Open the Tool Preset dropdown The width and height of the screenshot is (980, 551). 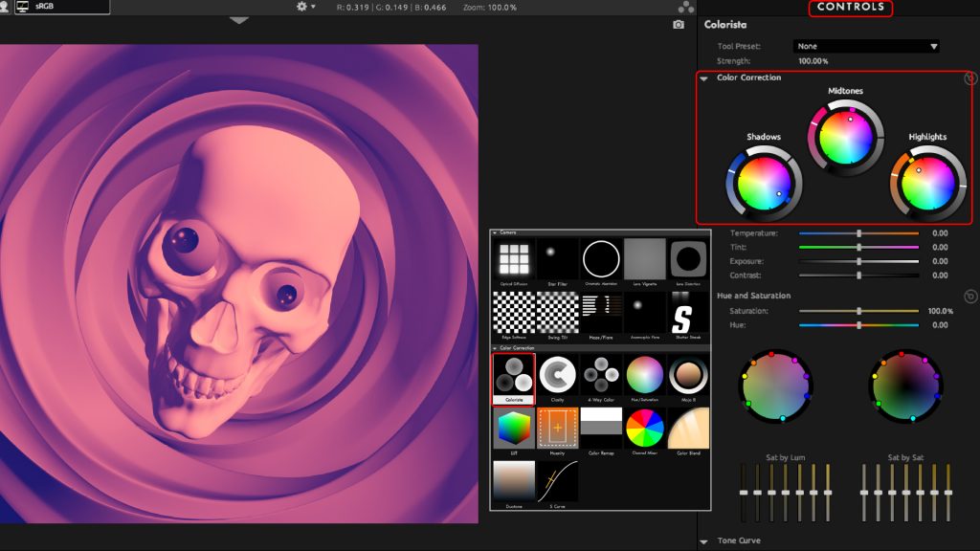tap(866, 46)
